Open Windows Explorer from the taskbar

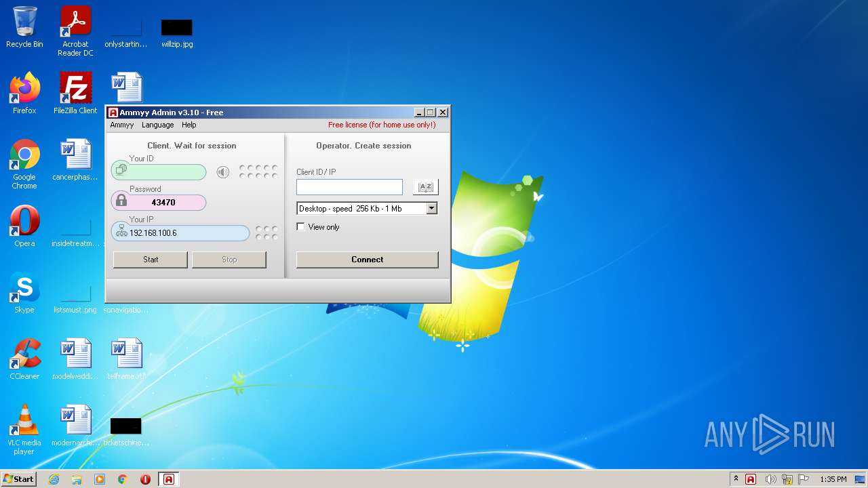[x=77, y=479]
